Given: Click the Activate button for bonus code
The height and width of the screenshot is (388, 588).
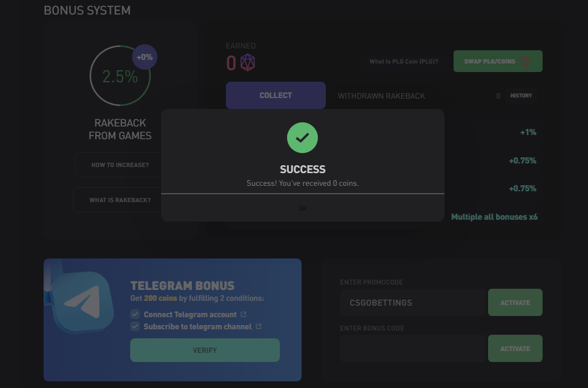Looking at the screenshot, I should point(515,349).
